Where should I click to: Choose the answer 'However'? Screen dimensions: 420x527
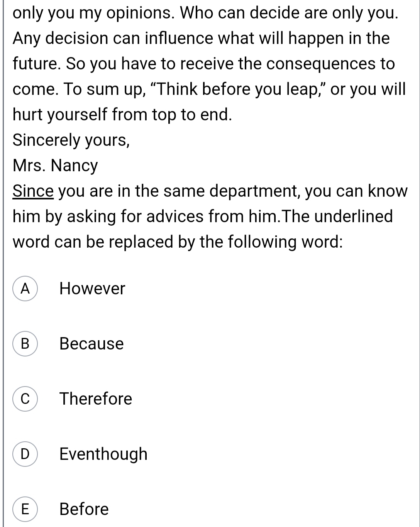92,289
